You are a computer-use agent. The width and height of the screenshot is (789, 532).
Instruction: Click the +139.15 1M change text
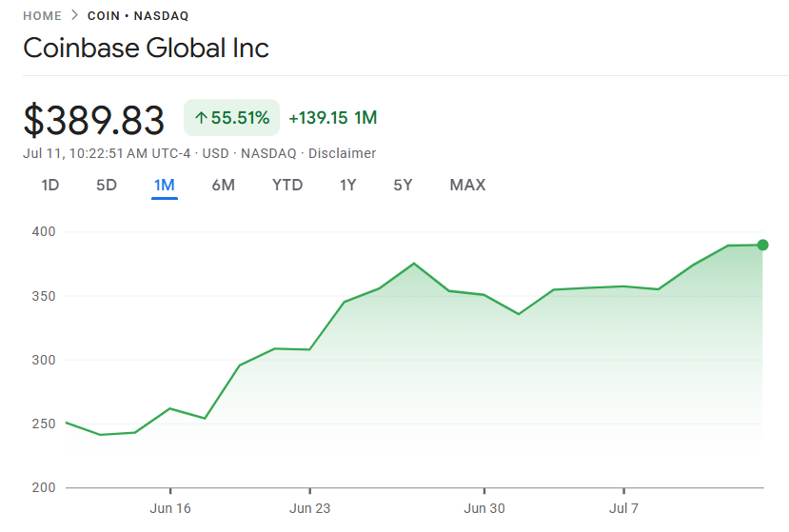[332, 118]
